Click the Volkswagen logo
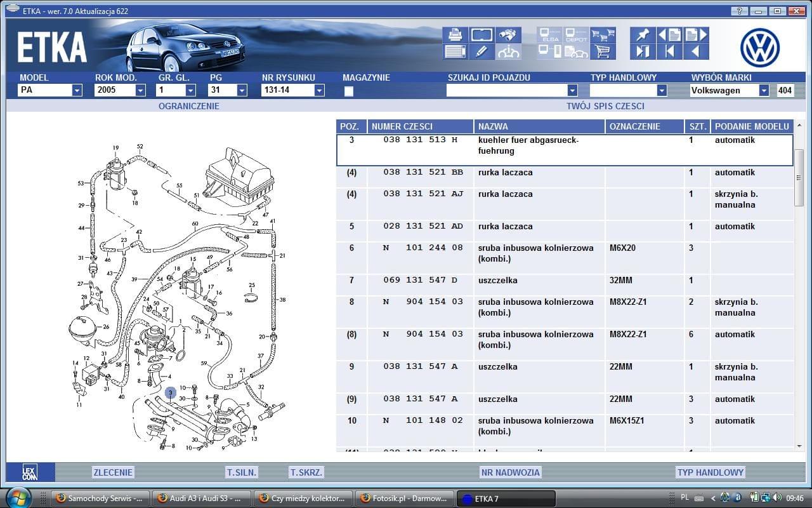 point(760,48)
